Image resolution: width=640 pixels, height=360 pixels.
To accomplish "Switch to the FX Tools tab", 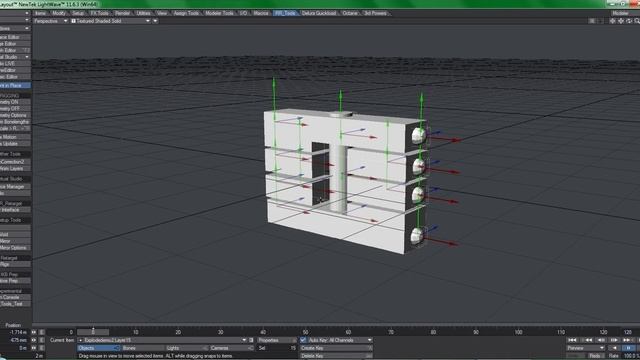I will [100, 13].
